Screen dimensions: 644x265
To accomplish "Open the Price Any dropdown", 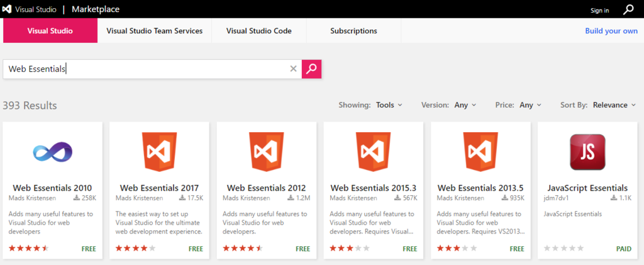I will [530, 105].
